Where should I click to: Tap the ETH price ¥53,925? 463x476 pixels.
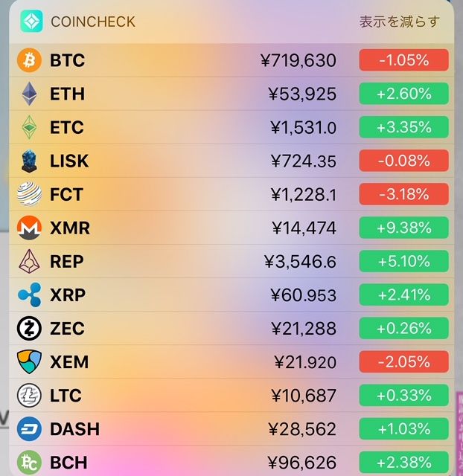pos(302,94)
